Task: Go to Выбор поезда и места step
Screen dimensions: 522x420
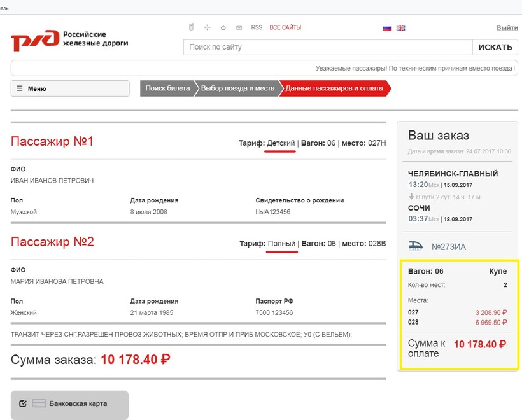Action: [x=237, y=88]
